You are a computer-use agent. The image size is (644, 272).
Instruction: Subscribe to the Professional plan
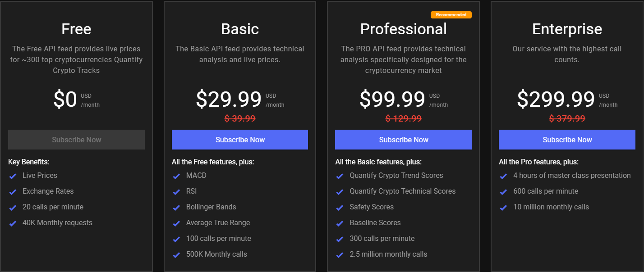coord(403,140)
